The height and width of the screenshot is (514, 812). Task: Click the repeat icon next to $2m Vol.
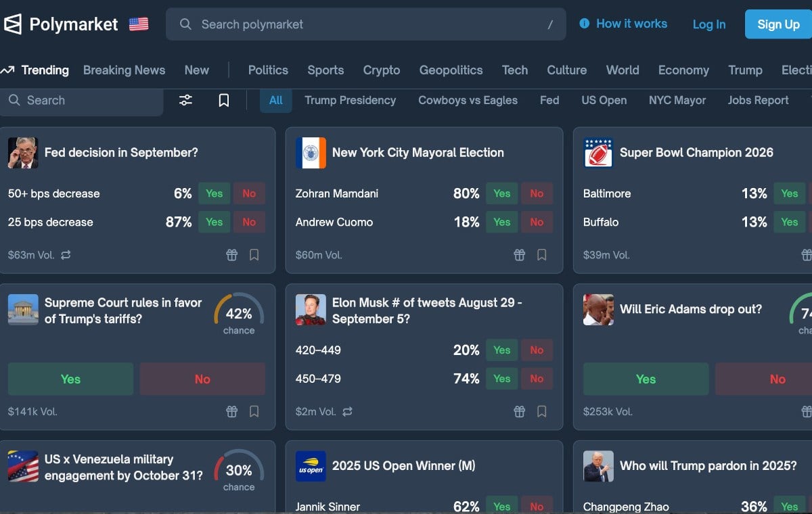(x=348, y=411)
